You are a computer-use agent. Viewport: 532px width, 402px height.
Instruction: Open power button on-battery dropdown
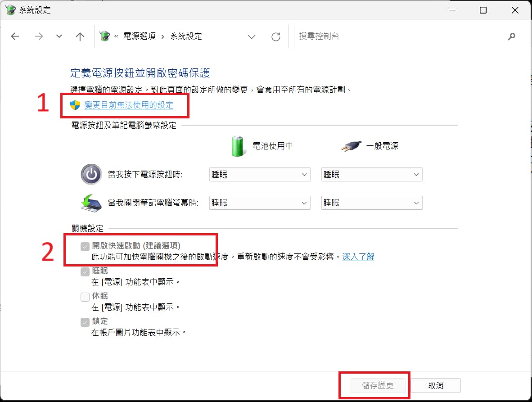point(260,174)
